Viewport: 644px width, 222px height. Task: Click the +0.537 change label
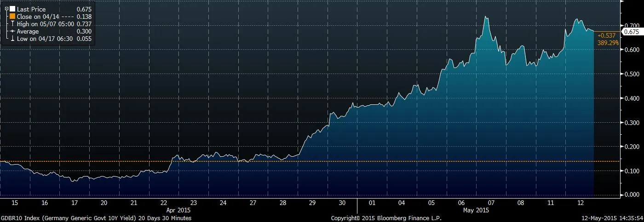[x=606, y=35]
